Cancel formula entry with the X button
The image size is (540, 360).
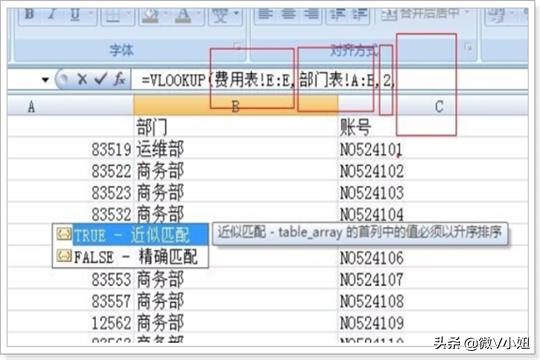pyautogui.click(x=82, y=80)
